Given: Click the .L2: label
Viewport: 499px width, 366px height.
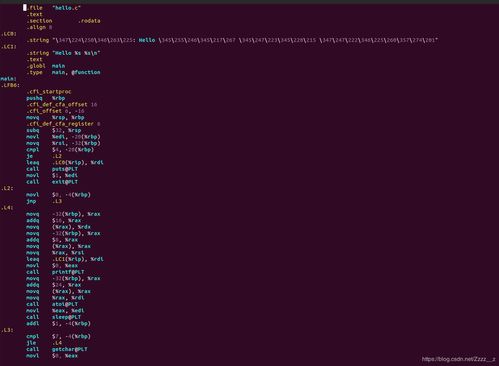Looking at the screenshot, I should tap(7, 188).
